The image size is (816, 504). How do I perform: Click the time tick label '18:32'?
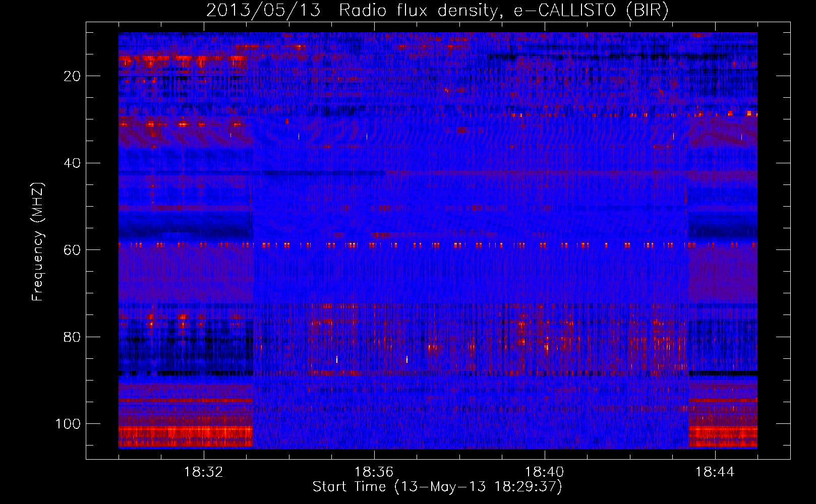click(204, 472)
